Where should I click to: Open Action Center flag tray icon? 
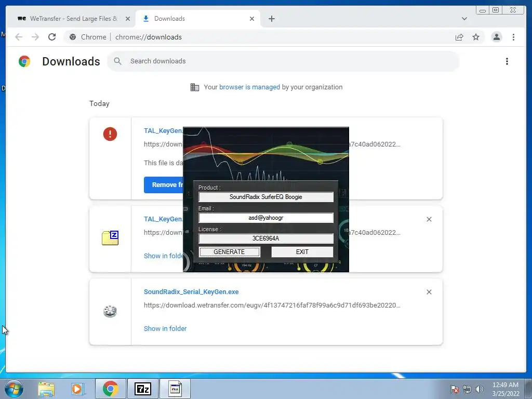coord(454,389)
